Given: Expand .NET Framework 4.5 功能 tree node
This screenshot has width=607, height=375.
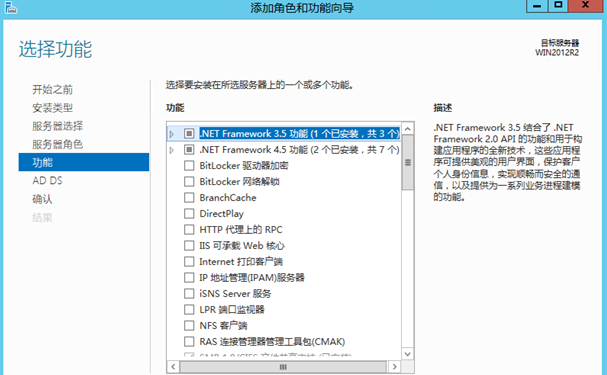Looking at the screenshot, I should (172, 150).
